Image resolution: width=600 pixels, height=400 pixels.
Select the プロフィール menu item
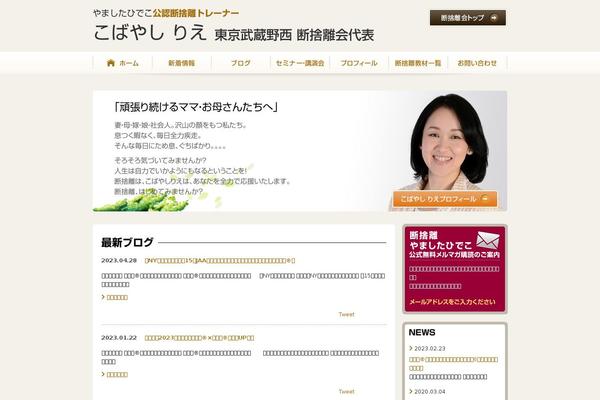coord(359,63)
